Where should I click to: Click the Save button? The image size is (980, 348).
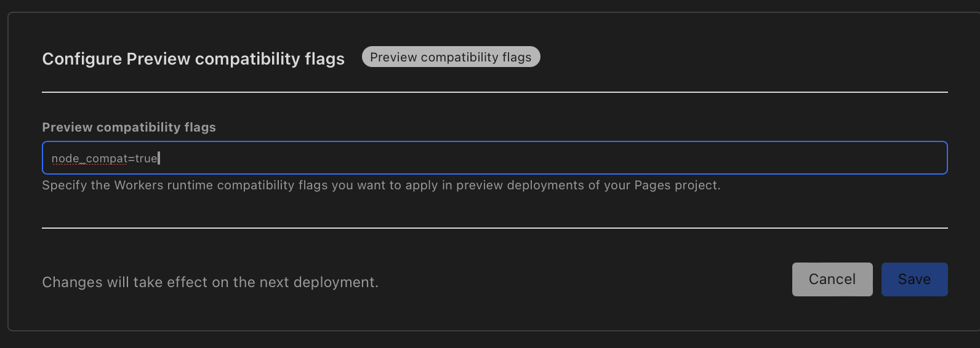pos(914,279)
